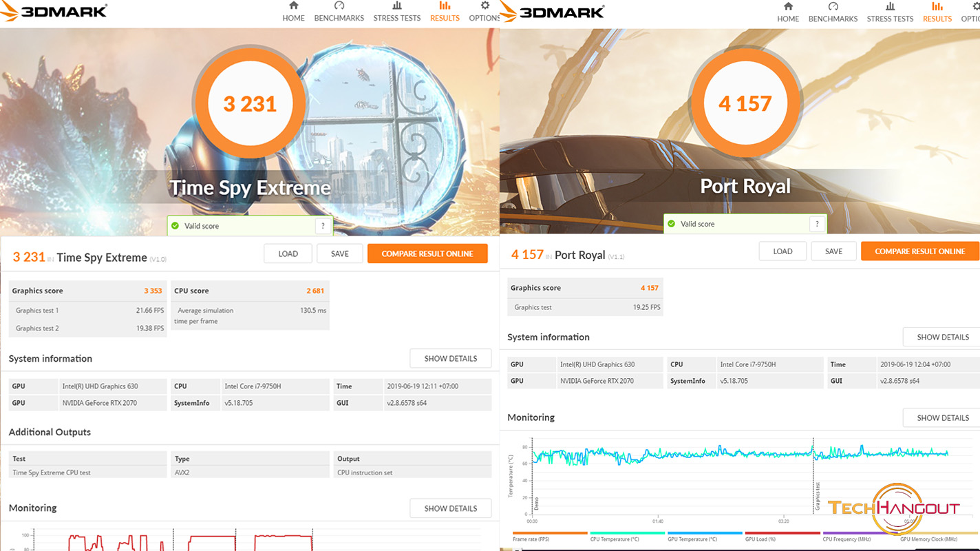This screenshot has height=551, width=980.
Task: Click the green check on Time Spy Extreme valid score
Action: [175, 226]
